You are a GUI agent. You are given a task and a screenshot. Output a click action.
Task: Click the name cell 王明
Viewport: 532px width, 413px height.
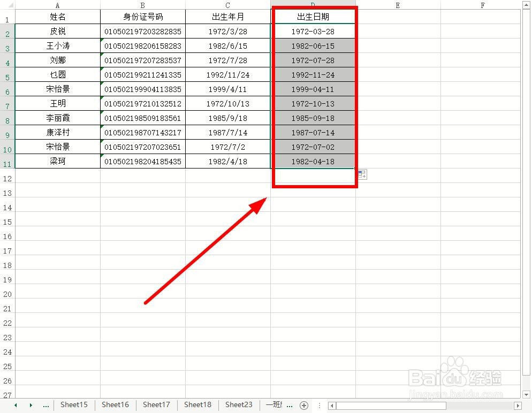[58, 104]
